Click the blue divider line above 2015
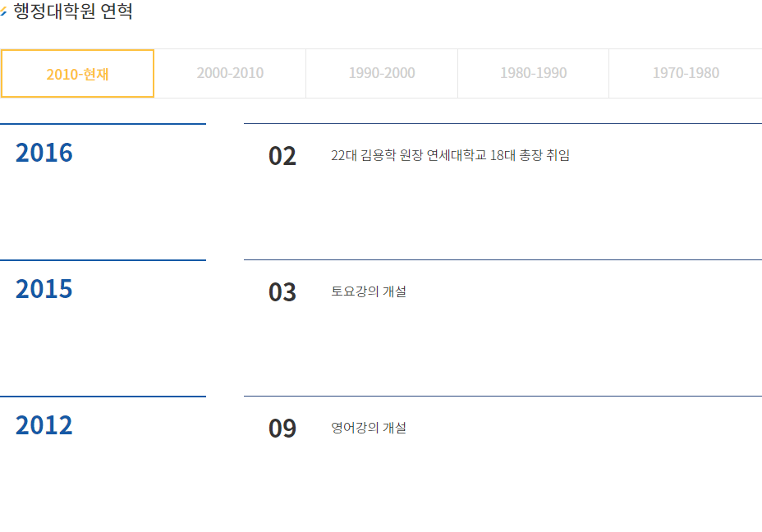 pyautogui.click(x=103, y=260)
